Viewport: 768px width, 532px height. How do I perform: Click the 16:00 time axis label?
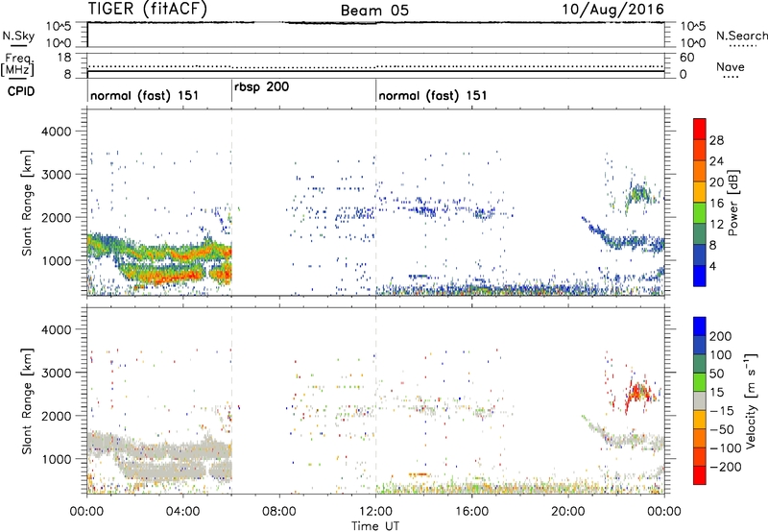[x=471, y=512]
